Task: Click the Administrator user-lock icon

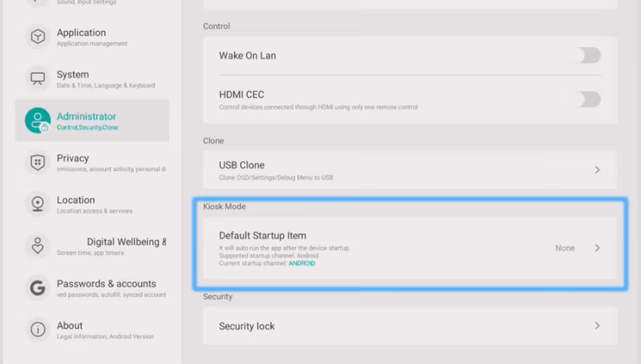Action: click(x=38, y=120)
